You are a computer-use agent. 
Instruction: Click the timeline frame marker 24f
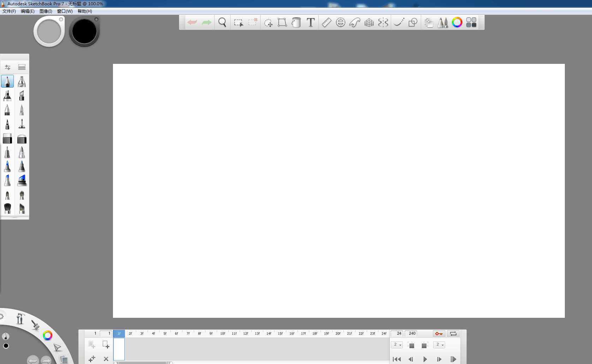384,333
